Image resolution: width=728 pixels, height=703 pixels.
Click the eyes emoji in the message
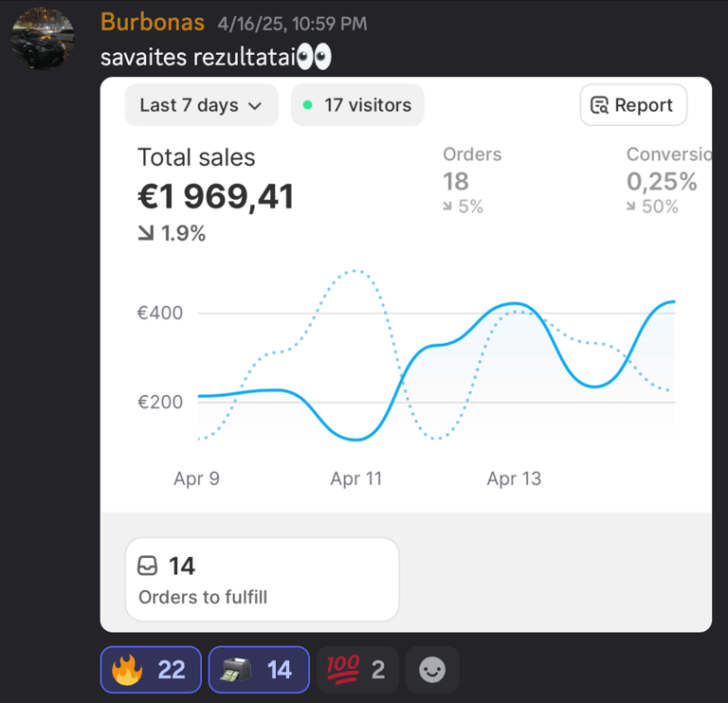314,58
